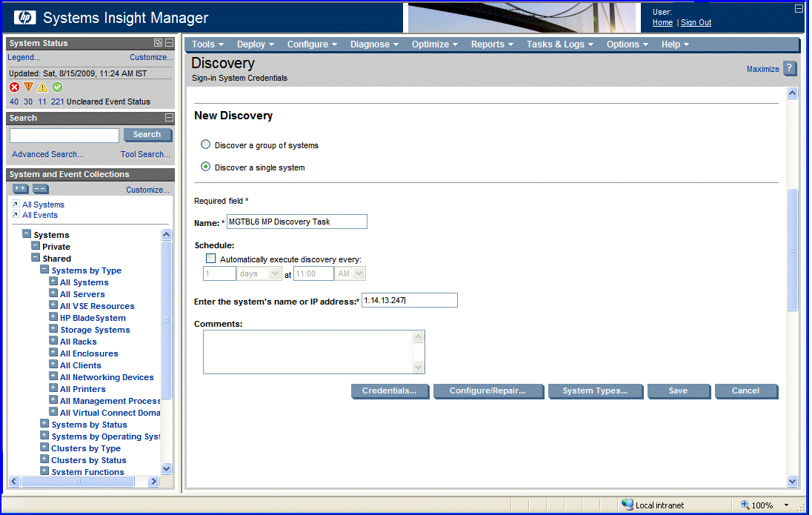Click the collapse all collections icon
The width and height of the screenshot is (812, 515).
click(x=40, y=189)
